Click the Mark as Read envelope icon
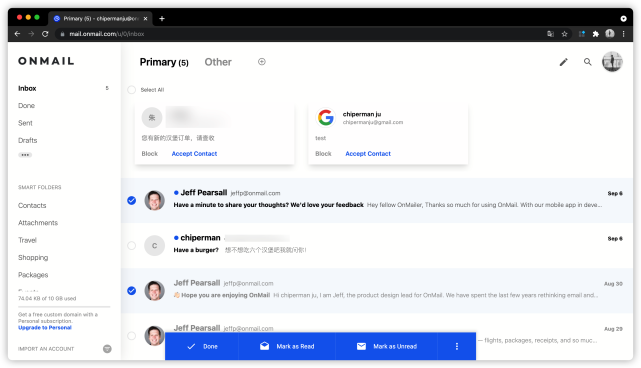Image resolution: width=641 pixels, height=368 pixels. point(264,346)
